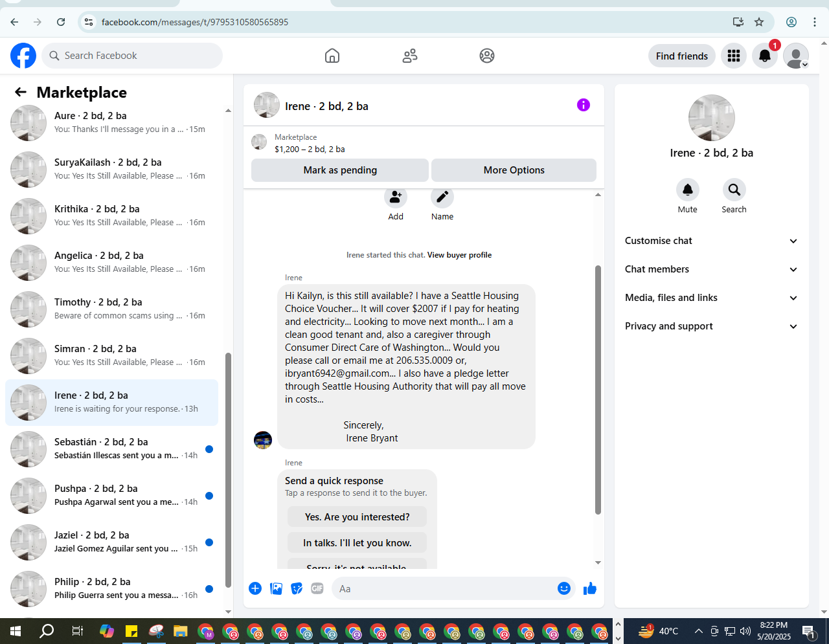This screenshot has height=644, width=829.
Task: Expand the Chat members section
Action: click(x=711, y=269)
